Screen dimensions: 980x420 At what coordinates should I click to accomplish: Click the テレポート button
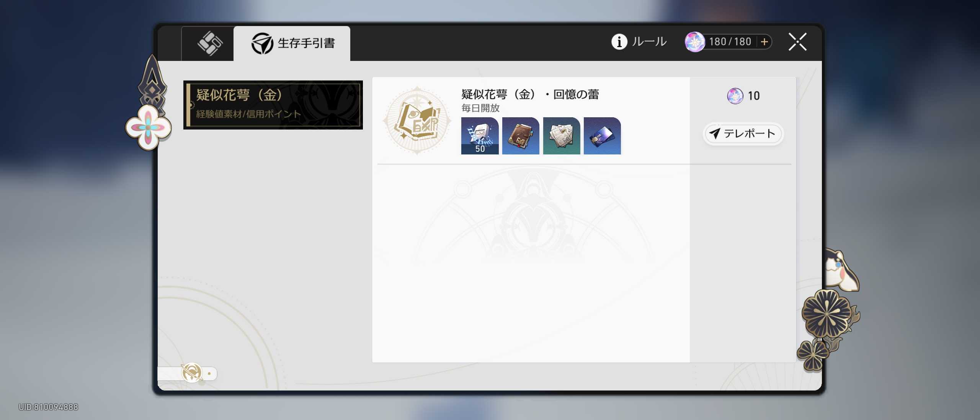(x=743, y=134)
